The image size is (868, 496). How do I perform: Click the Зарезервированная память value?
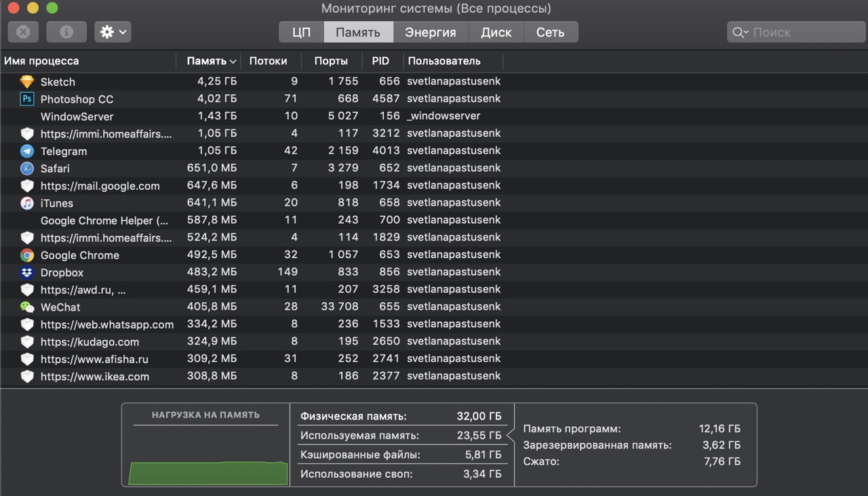[x=723, y=445]
